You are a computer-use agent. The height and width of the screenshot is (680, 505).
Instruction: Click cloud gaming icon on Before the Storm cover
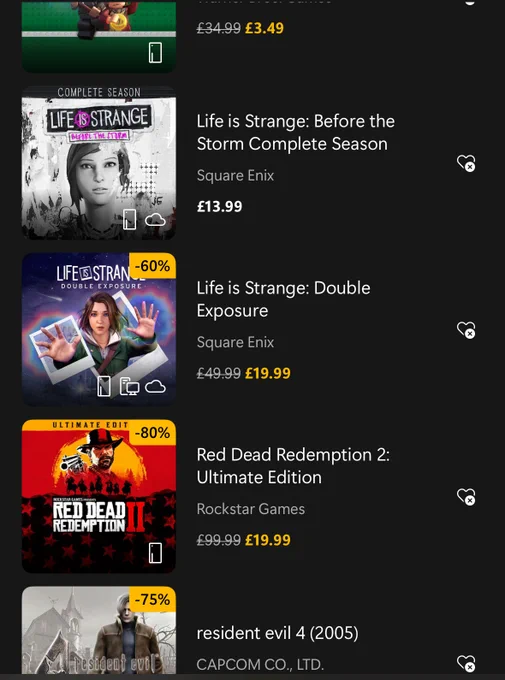(155, 220)
